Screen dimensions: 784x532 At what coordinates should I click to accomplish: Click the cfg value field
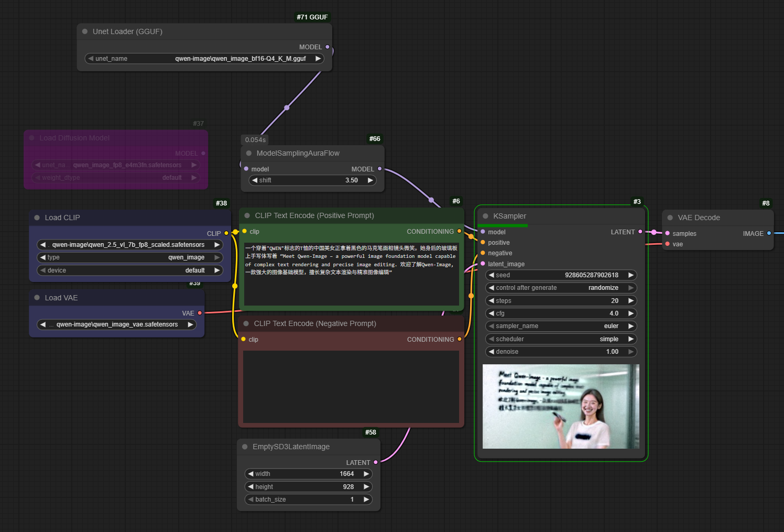click(x=561, y=313)
